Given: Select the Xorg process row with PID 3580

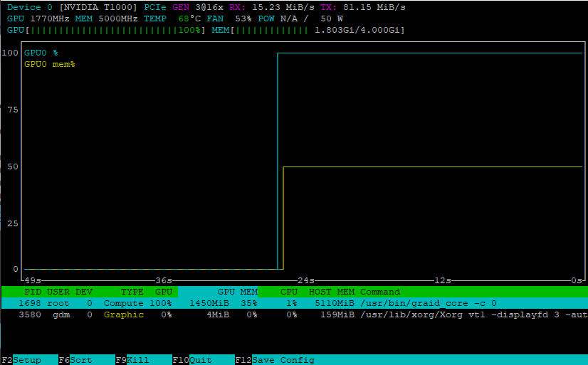Looking at the screenshot, I should tap(285, 314).
